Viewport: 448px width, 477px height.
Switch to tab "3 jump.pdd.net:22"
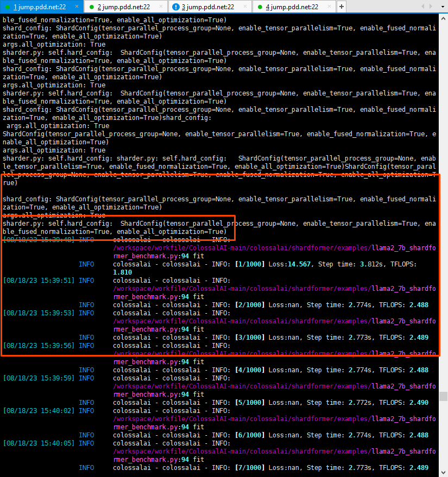209,7
